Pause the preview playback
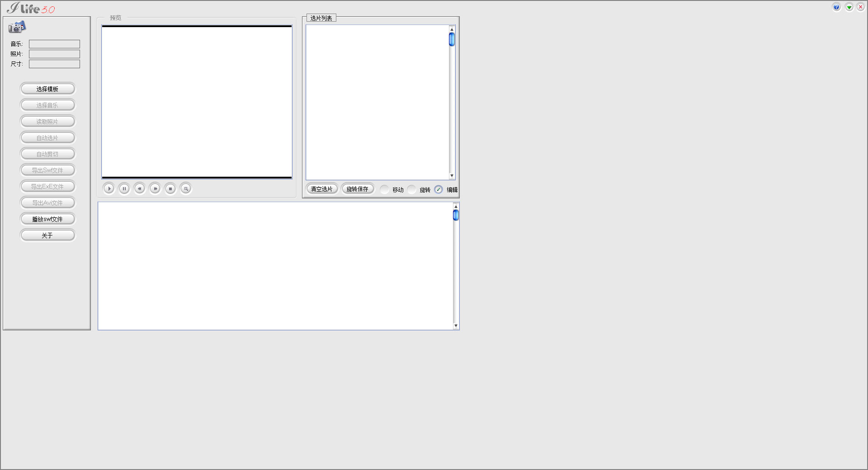Screen dimensions: 868x470 [x=124, y=188]
